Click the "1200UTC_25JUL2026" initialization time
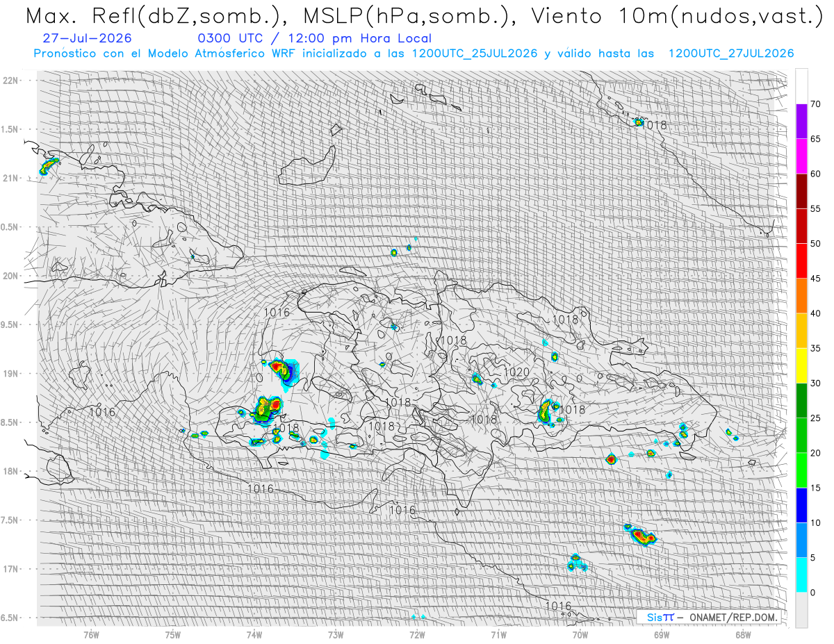Screen dimensions: 834x644 pos(475,54)
